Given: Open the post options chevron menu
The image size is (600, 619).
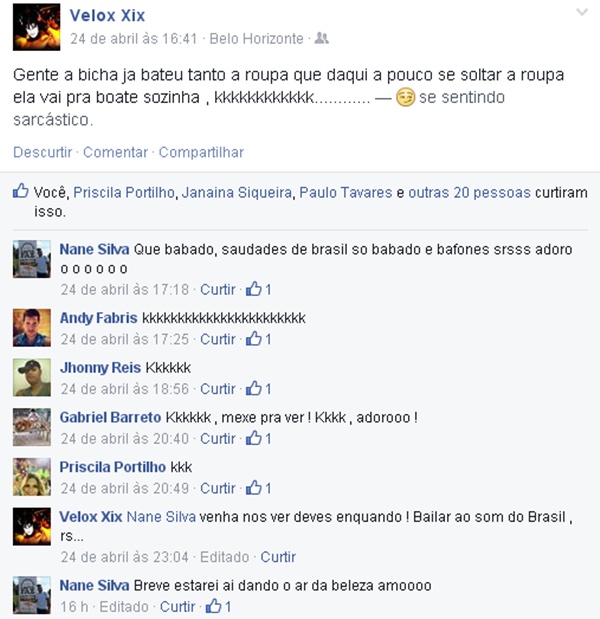Looking at the screenshot, I should 582,12.
